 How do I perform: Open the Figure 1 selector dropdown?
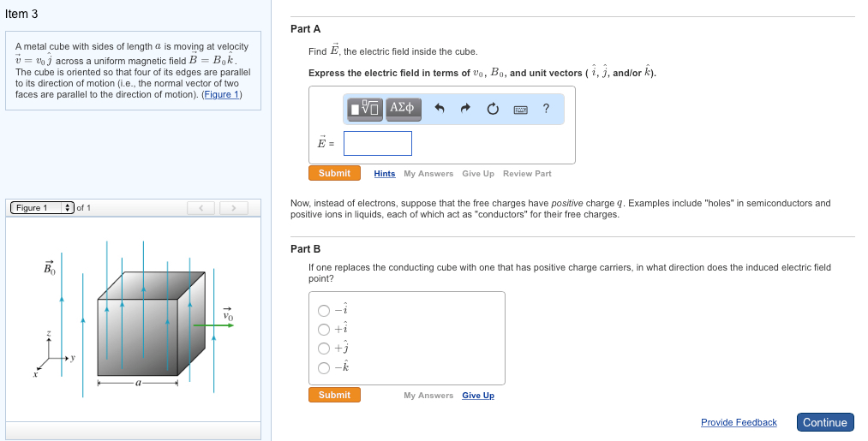[41, 208]
